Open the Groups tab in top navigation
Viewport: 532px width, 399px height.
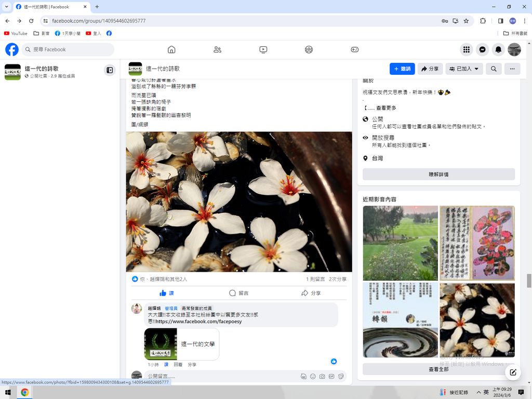coord(309,49)
